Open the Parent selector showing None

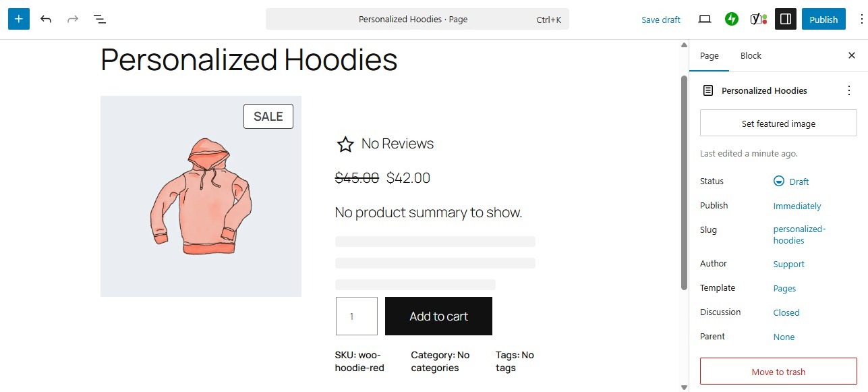click(784, 337)
